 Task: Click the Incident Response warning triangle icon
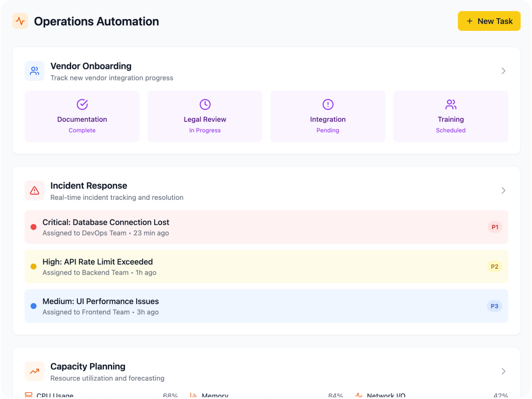click(x=34, y=191)
